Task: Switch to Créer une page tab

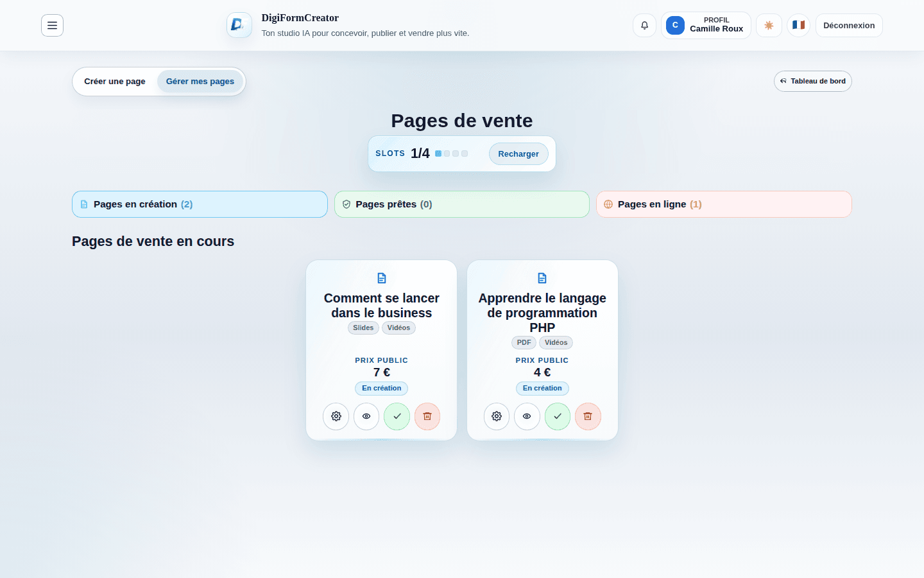Action: pos(115,82)
